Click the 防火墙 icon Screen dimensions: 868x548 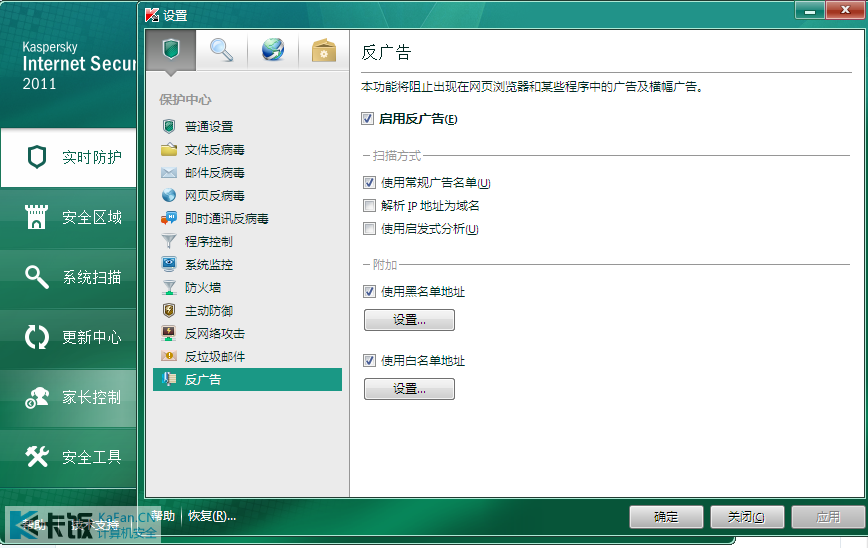click(x=169, y=287)
